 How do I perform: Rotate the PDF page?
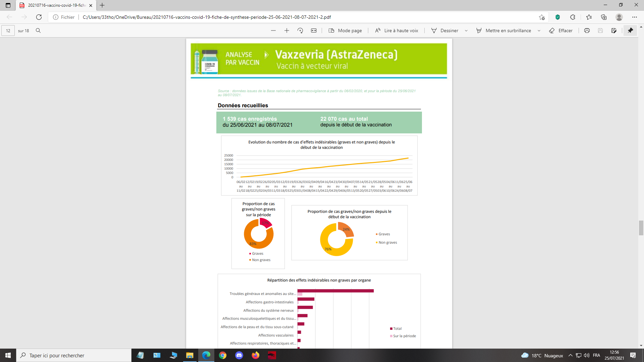(x=300, y=31)
